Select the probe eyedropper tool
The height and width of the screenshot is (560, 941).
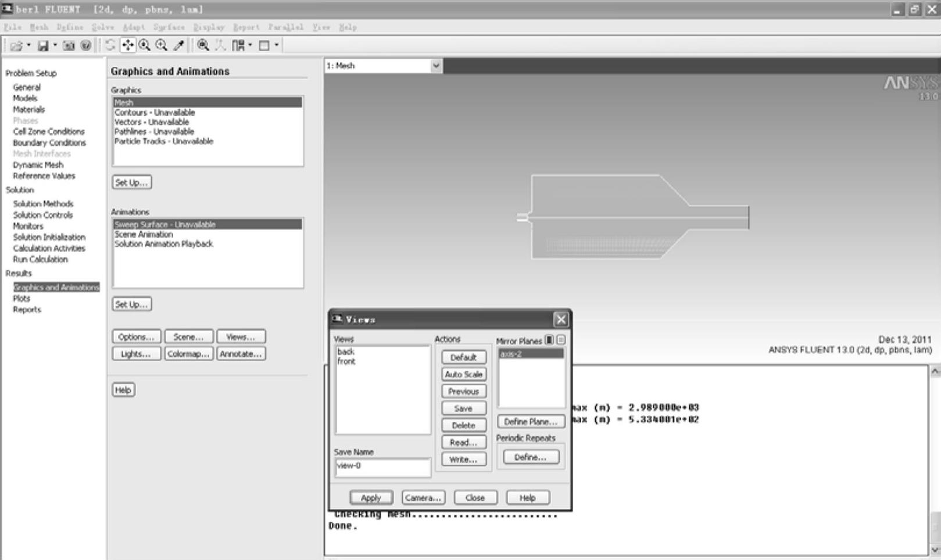[179, 45]
